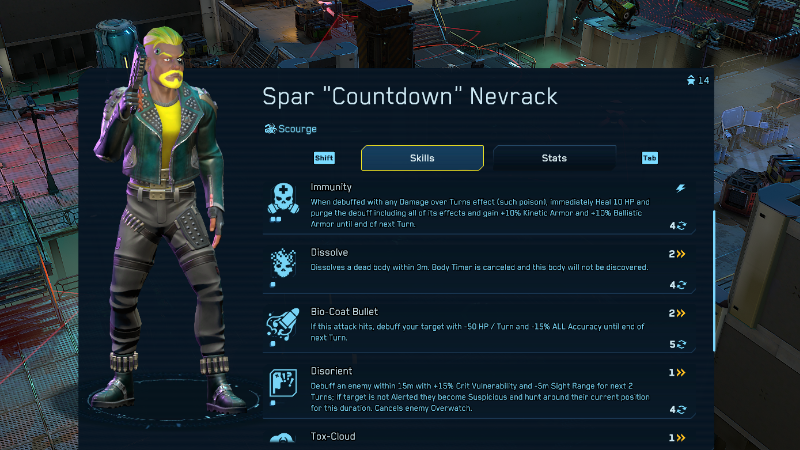Click the Scourge class icon
This screenshot has width=800, height=450.
[x=270, y=129]
